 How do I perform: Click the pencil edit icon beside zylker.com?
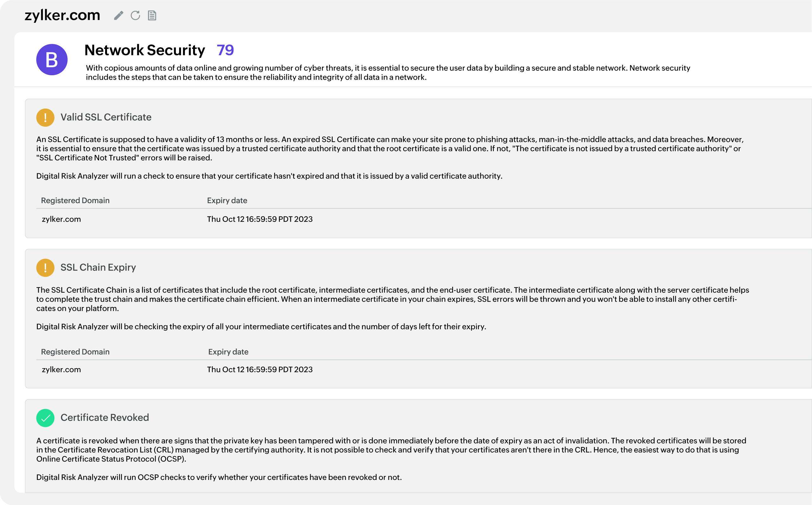tap(119, 15)
